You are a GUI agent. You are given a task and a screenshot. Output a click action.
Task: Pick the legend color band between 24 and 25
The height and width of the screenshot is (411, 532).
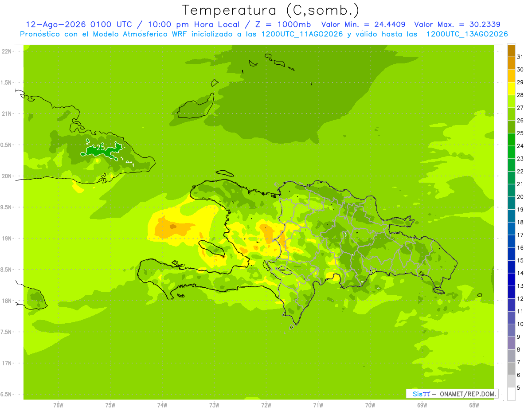pyautogui.click(x=511, y=139)
